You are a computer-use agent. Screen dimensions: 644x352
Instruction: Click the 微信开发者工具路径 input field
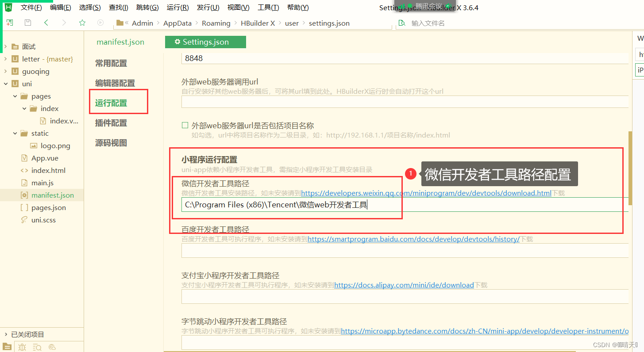[405, 205]
